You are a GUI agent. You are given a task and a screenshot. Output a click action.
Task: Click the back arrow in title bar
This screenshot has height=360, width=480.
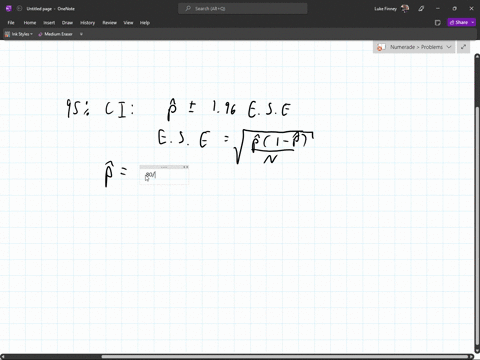[x=19, y=9]
